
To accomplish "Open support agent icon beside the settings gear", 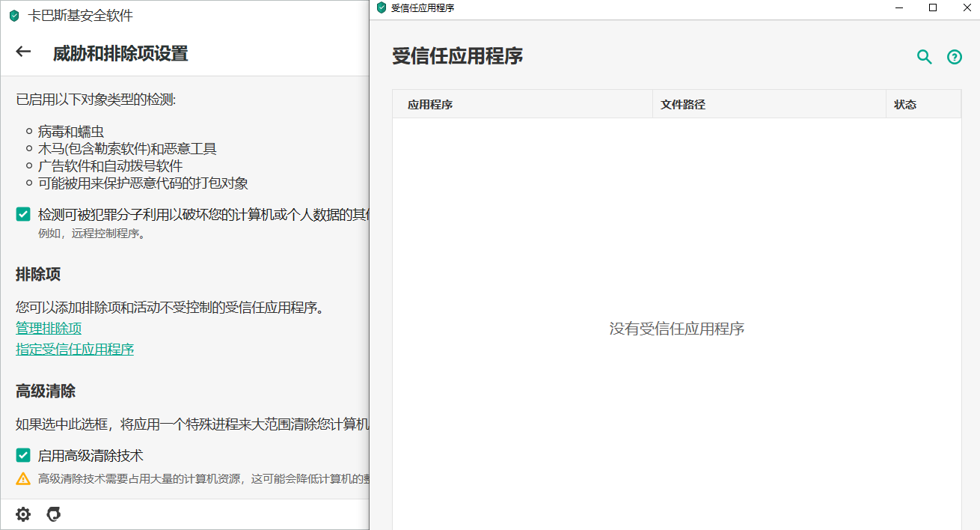I will (x=53, y=514).
